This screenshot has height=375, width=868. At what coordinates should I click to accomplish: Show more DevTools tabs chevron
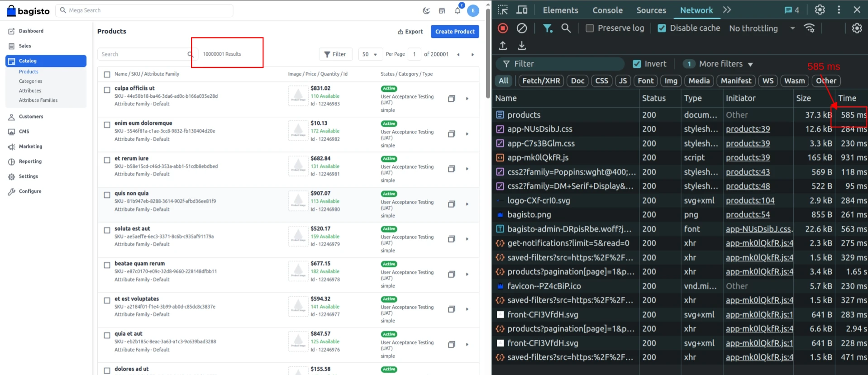coord(727,10)
